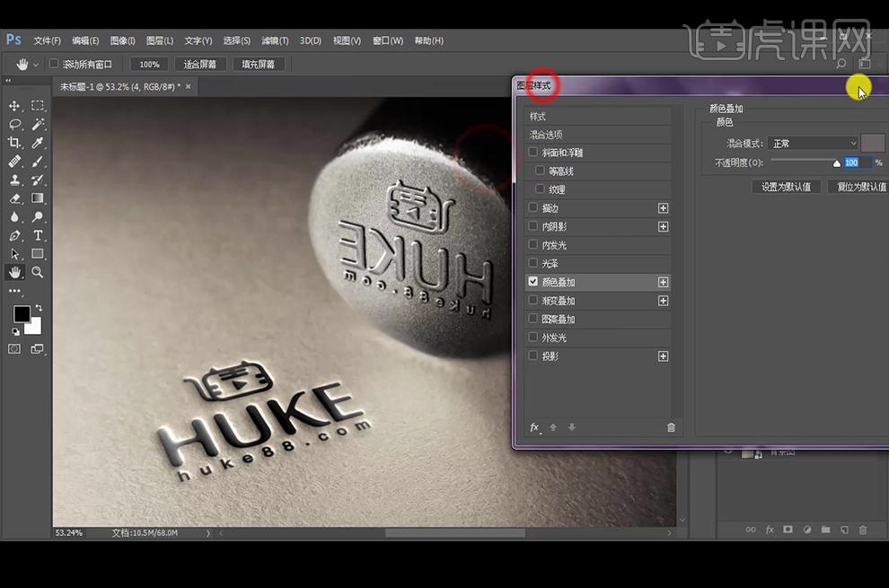The height and width of the screenshot is (588, 889).
Task: Click the 适合屏幕 button
Action: 199,64
